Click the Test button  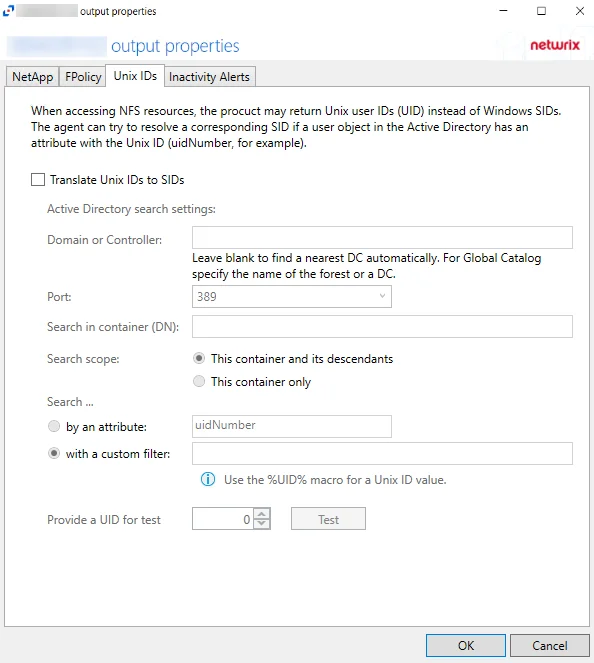328,519
